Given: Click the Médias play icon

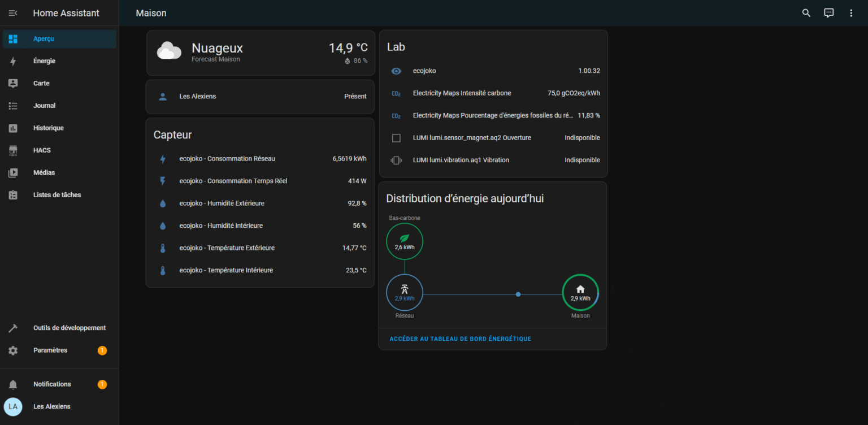Looking at the screenshot, I should [13, 173].
